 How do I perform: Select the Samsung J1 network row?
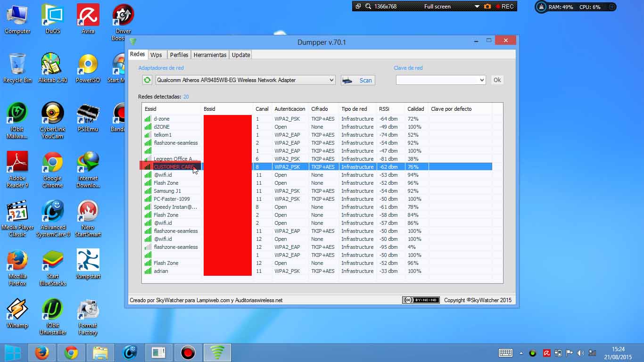point(317,191)
